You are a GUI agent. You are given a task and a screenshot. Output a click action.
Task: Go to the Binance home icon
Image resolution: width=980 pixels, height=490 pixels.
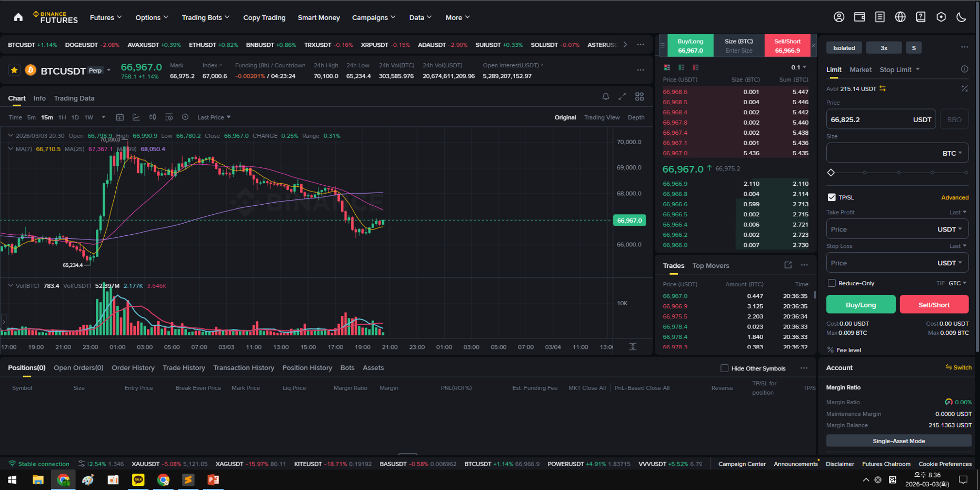(18, 17)
